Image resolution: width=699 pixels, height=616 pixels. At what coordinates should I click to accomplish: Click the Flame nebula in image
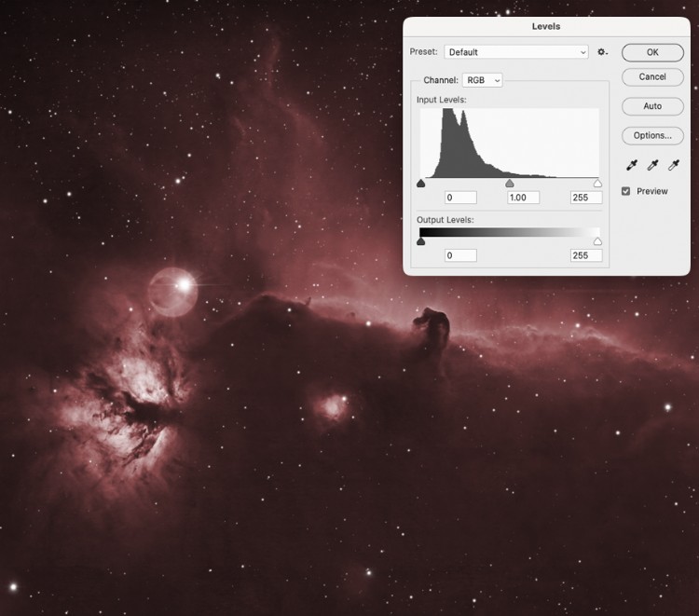coord(127,408)
